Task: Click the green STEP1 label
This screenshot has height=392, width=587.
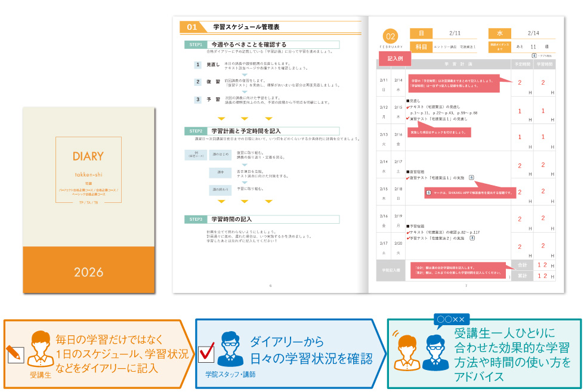Action: pos(196,45)
